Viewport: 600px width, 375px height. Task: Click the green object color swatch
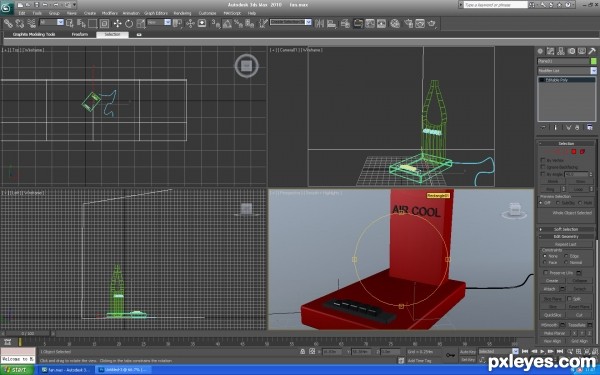point(593,61)
